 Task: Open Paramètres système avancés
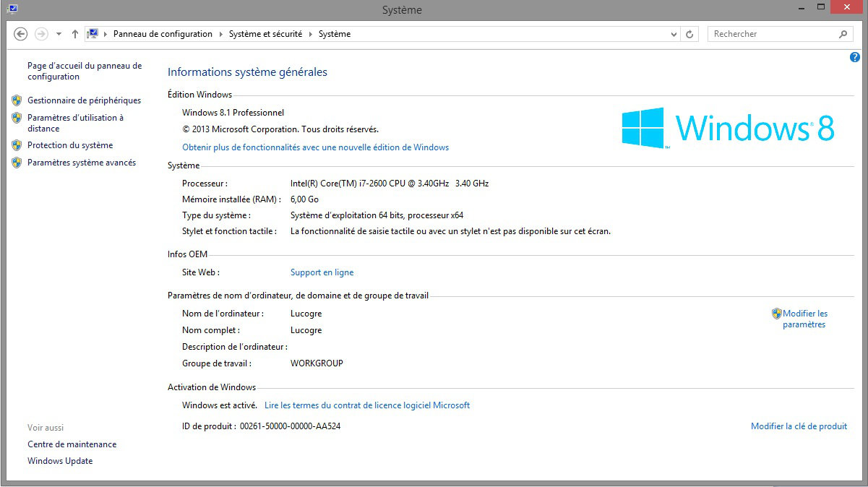pos(82,163)
